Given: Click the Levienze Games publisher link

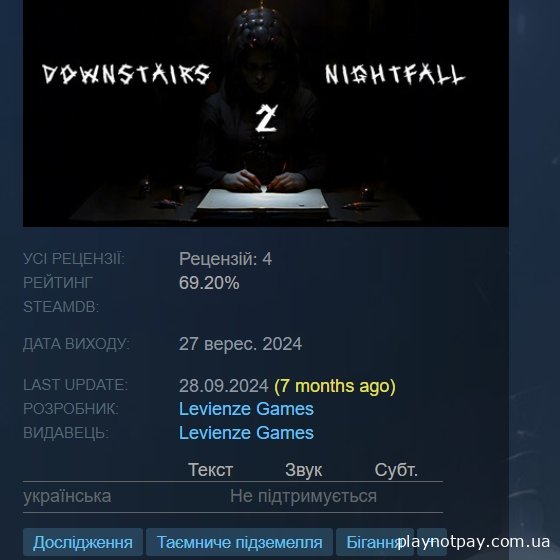Looking at the screenshot, I should click(246, 433).
